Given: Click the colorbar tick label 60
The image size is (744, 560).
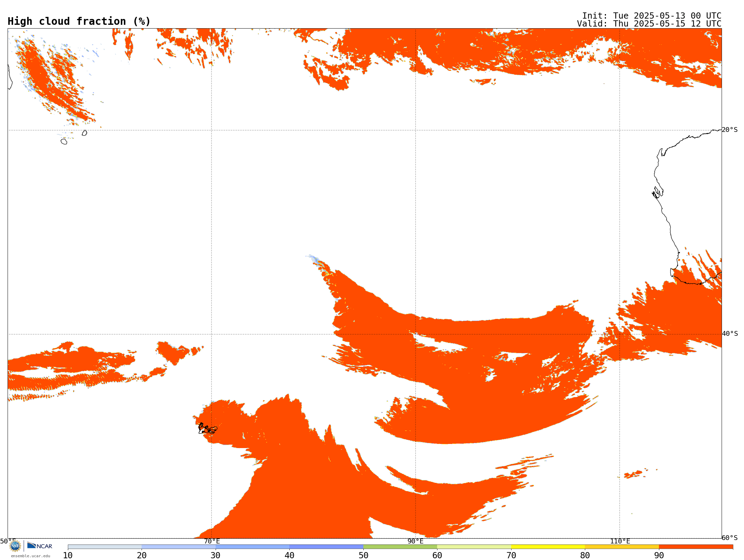Looking at the screenshot, I should click(437, 556).
